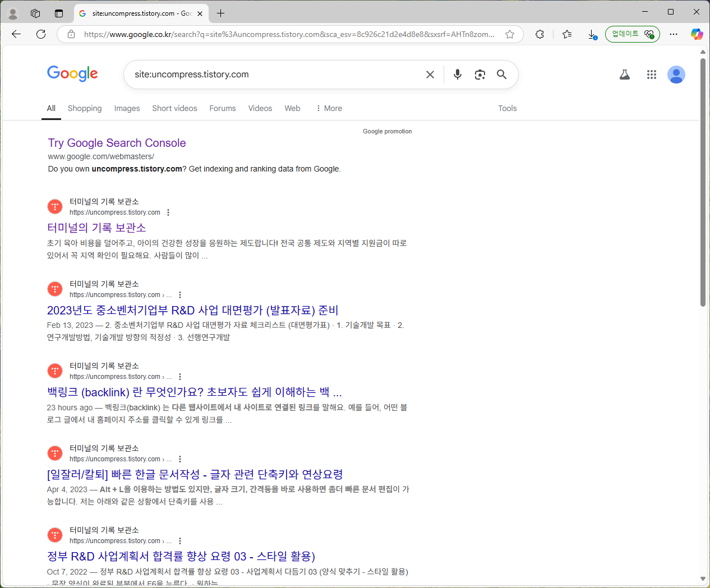Open the workspaces icon in title bar

pos(35,13)
